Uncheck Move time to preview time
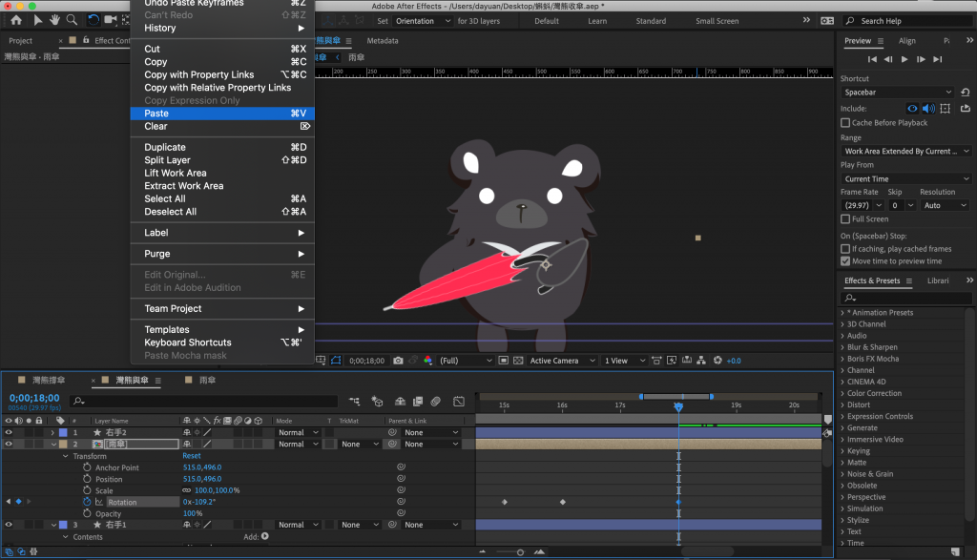The image size is (977, 560). coord(845,261)
